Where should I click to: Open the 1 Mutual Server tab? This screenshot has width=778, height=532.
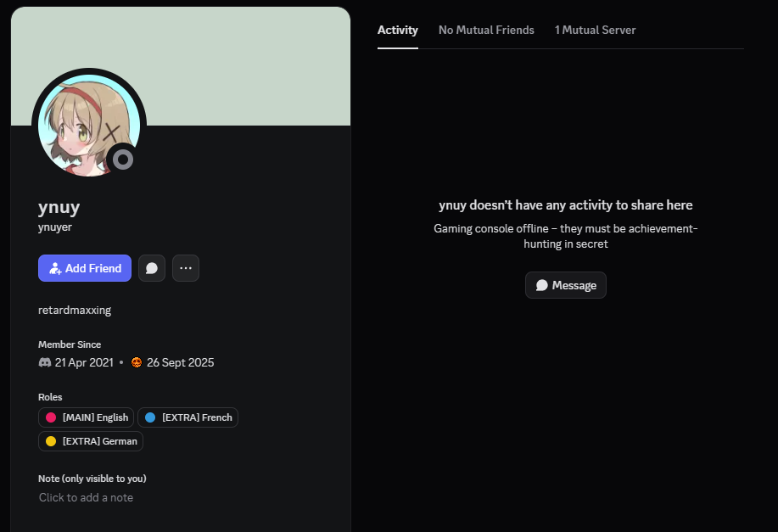click(x=595, y=31)
